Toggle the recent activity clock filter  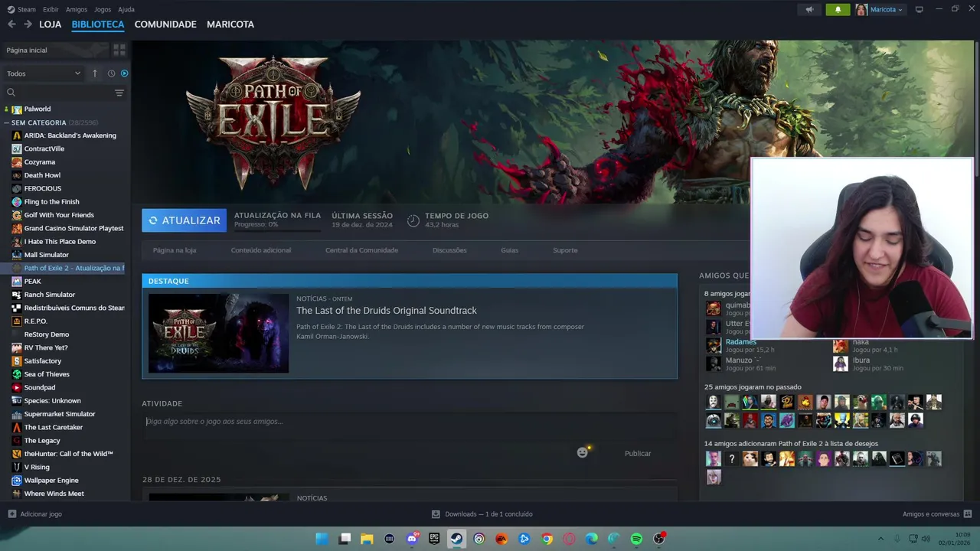click(x=111, y=73)
